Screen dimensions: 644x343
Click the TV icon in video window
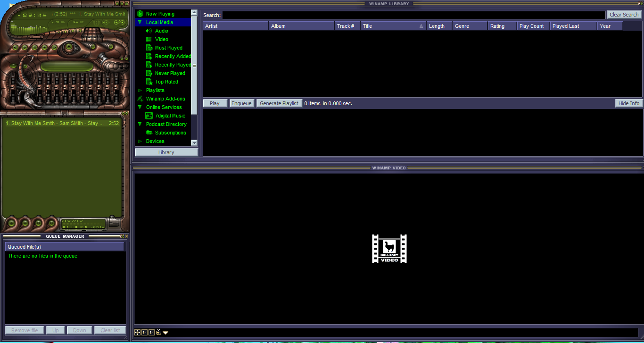click(x=158, y=332)
